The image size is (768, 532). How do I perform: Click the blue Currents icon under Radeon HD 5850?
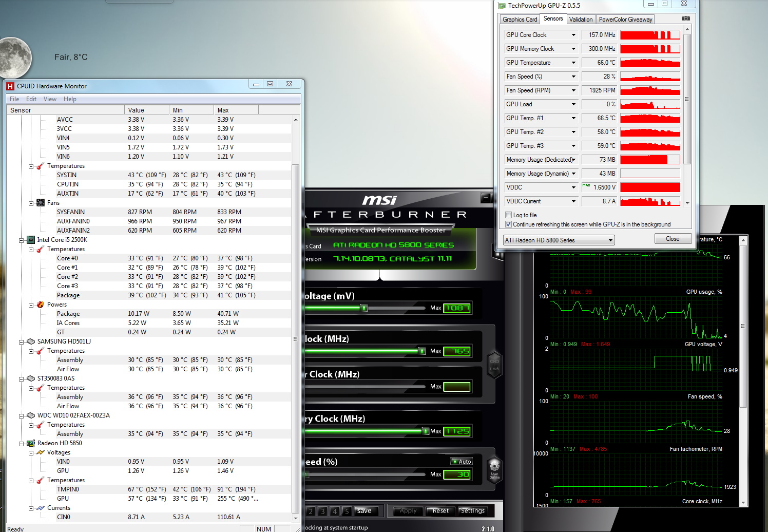41,508
